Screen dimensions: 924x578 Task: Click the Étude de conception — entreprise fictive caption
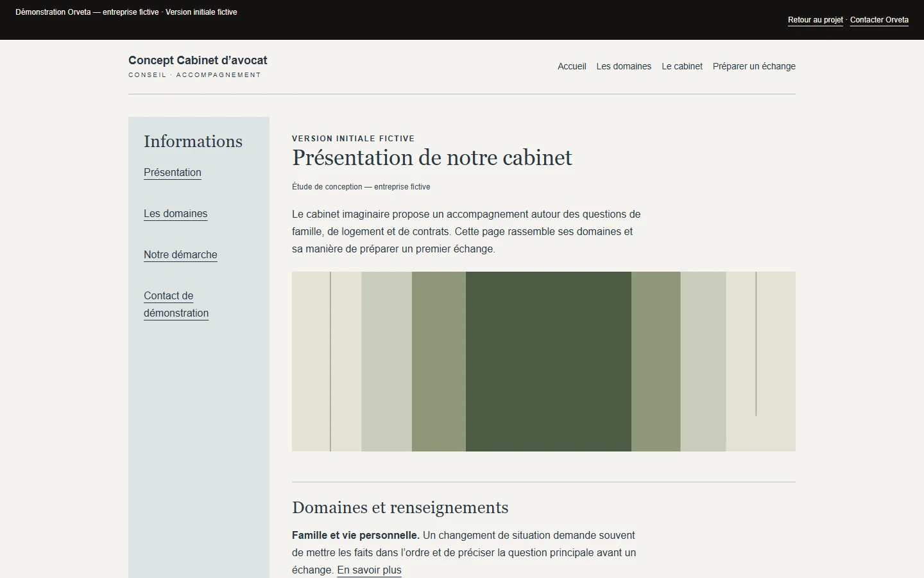(x=361, y=187)
